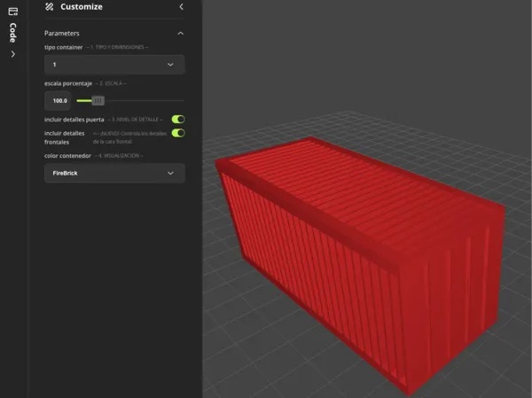Collapse the Customize panel with left arrow

[181, 7]
